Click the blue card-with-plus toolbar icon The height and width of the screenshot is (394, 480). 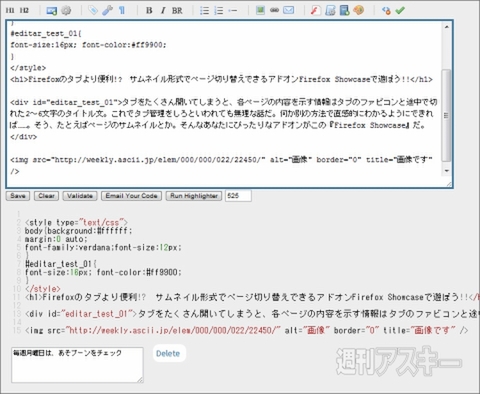52,11
